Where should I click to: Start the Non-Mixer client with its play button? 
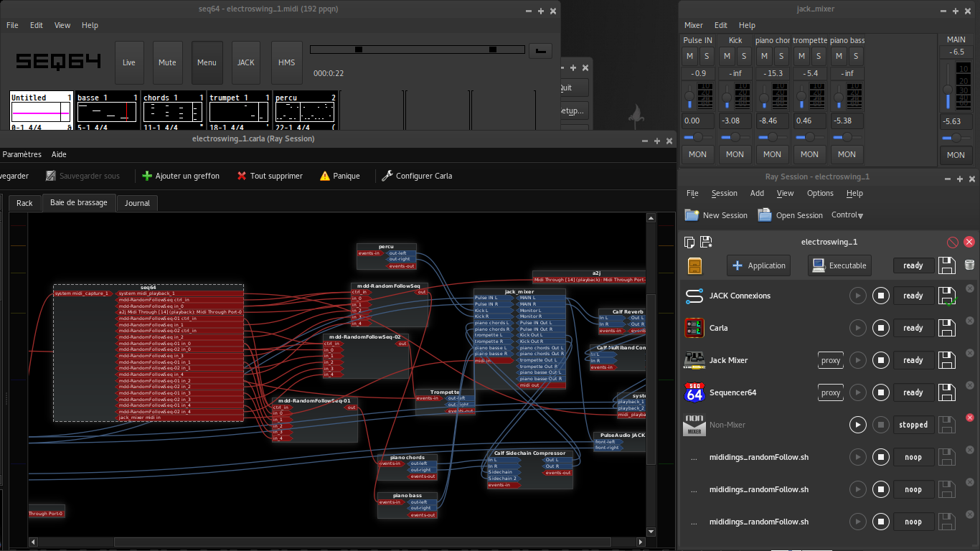pyautogui.click(x=857, y=425)
